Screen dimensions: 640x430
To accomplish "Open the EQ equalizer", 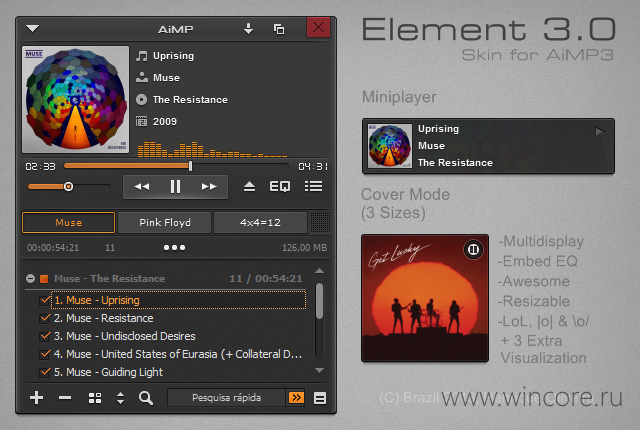I will click(x=280, y=187).
